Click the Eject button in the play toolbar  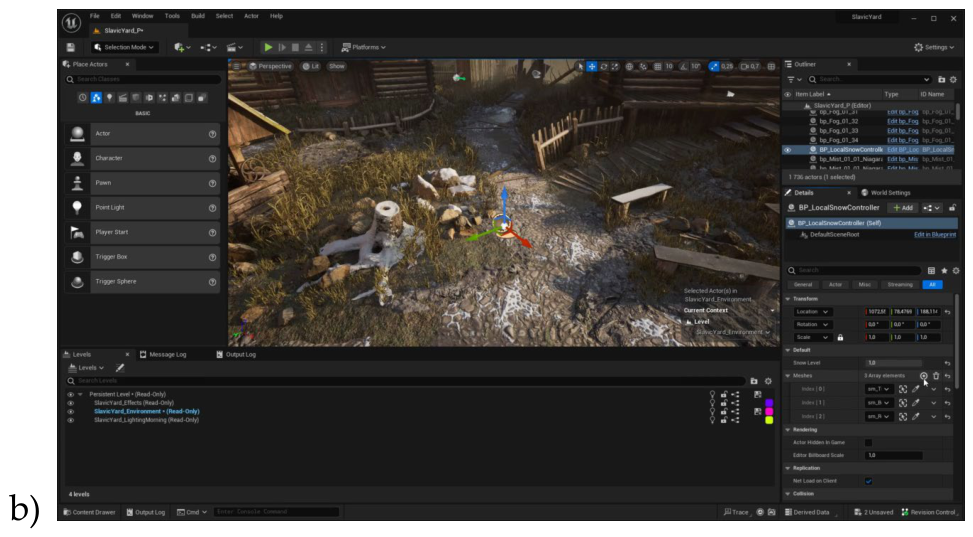[308, 47]
